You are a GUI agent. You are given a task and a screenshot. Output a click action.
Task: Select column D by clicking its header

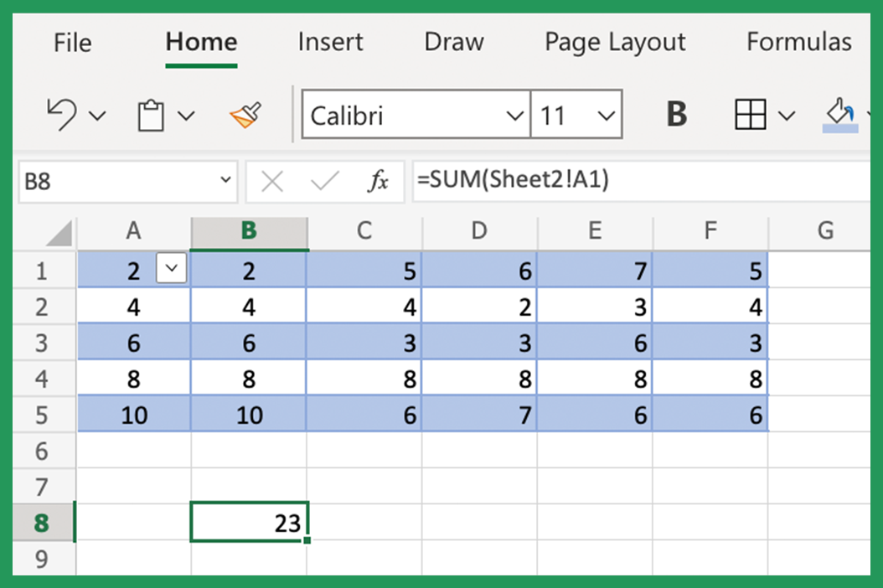pyautogui.click(x=479, y=233)
